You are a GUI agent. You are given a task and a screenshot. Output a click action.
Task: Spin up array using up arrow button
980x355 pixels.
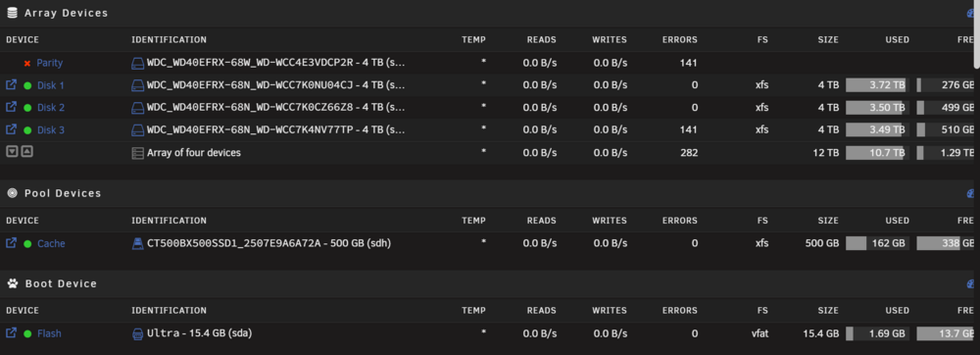26,152
